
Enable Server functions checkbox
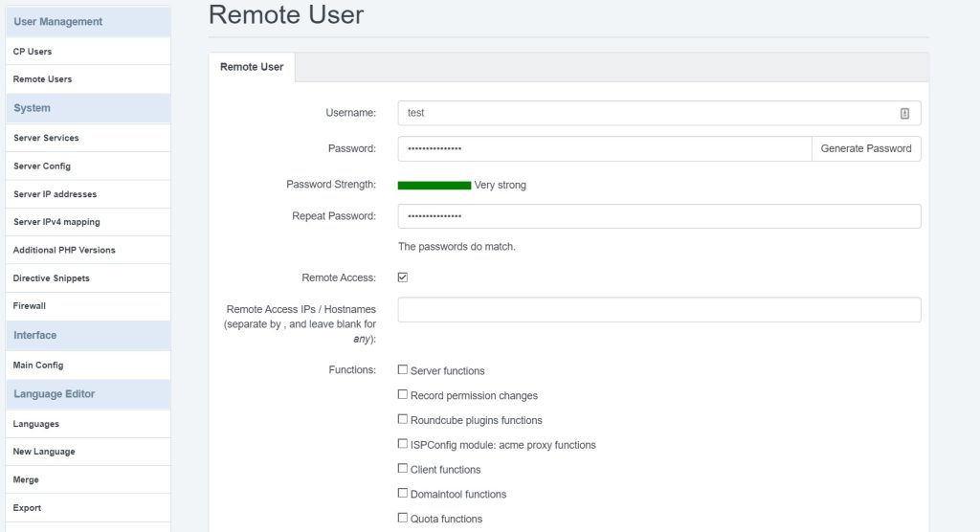point(403,370)
